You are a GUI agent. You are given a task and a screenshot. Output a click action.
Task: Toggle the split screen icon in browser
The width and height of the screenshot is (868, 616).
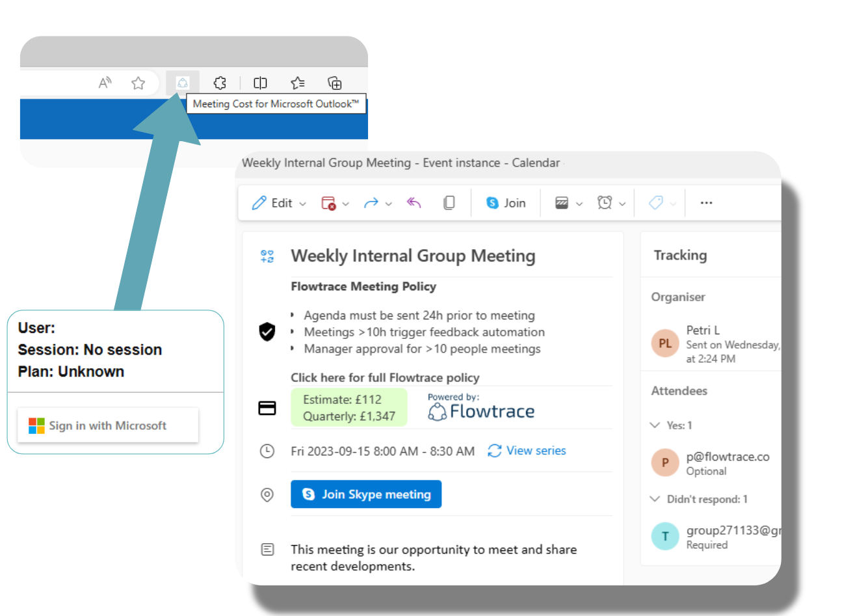pos(260,83)
